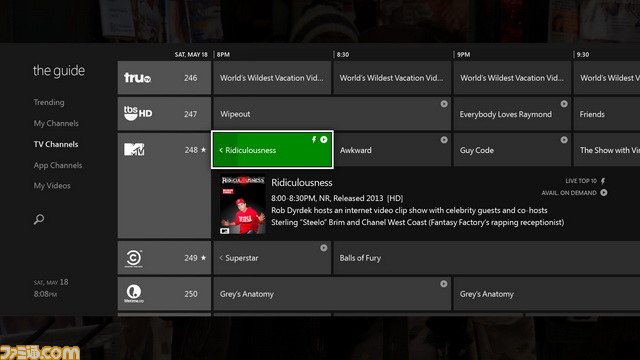Select the truTV channel logo
Screen dimensions: 640x360
click(138, 78)
